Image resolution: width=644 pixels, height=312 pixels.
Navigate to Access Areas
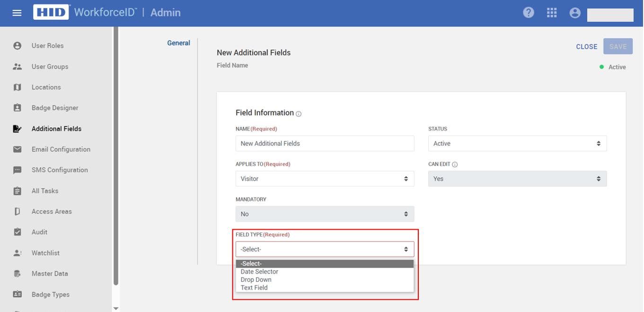52,211
